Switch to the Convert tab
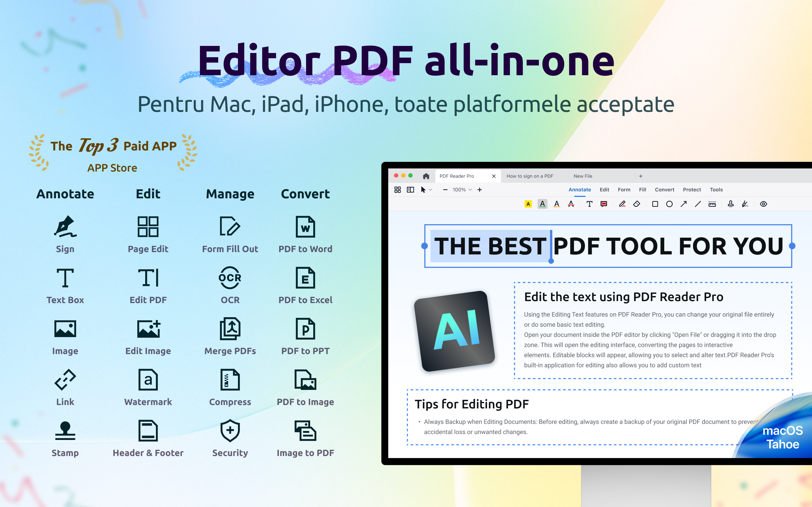Viewport: 812px width, 507px height. pyautogui.click(x=664, y=190)
